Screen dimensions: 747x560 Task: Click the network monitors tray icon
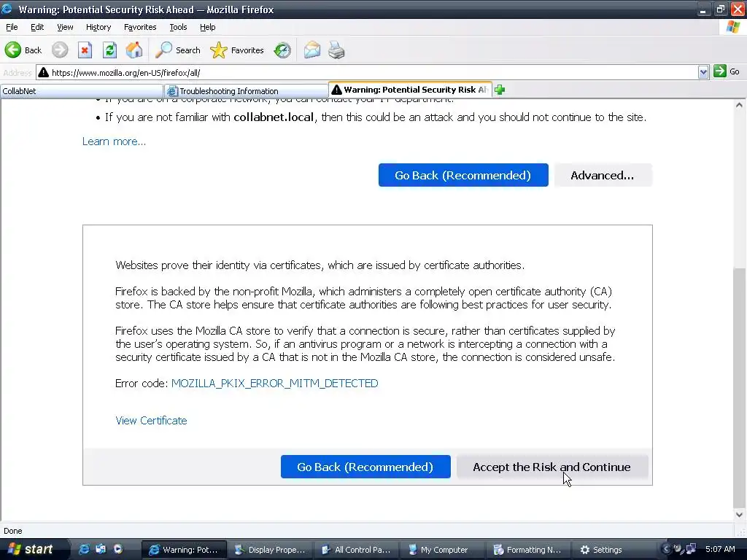tap(691, 549)
